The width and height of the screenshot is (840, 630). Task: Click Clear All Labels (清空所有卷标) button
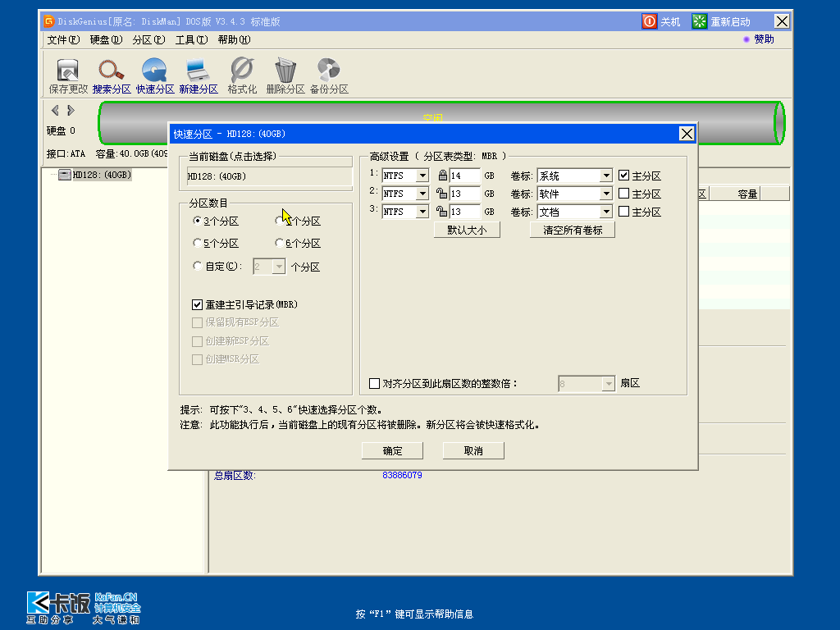pos(572,230)
